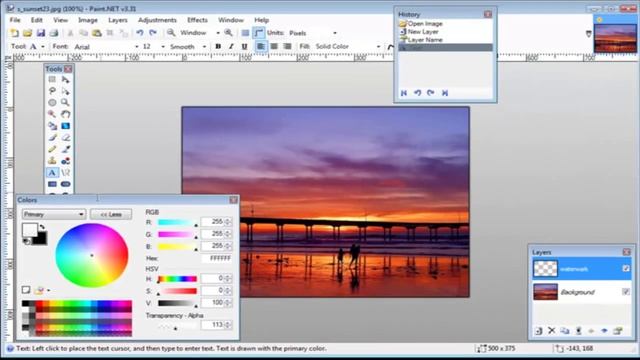Click the Print toolbar icon

[53, 33]
